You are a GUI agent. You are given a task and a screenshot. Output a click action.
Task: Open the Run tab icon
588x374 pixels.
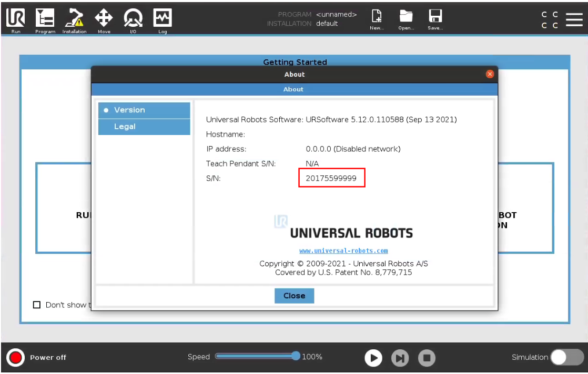pyautogui.click(x=15, y=20)
